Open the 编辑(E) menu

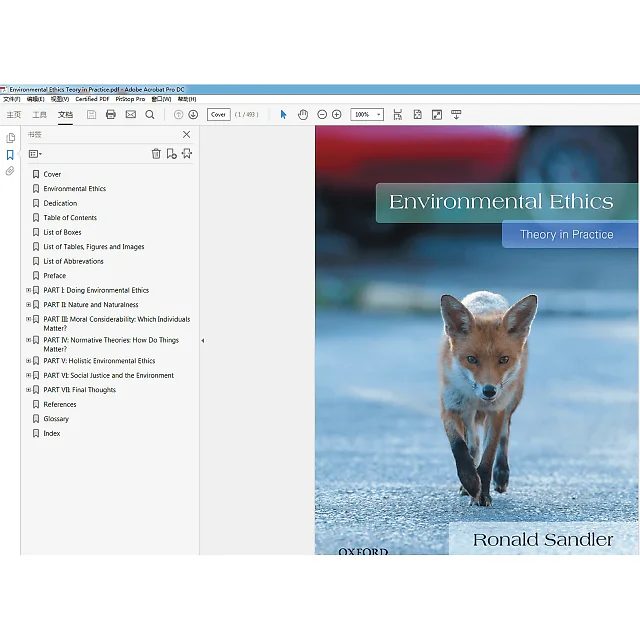tap(36, 99)
